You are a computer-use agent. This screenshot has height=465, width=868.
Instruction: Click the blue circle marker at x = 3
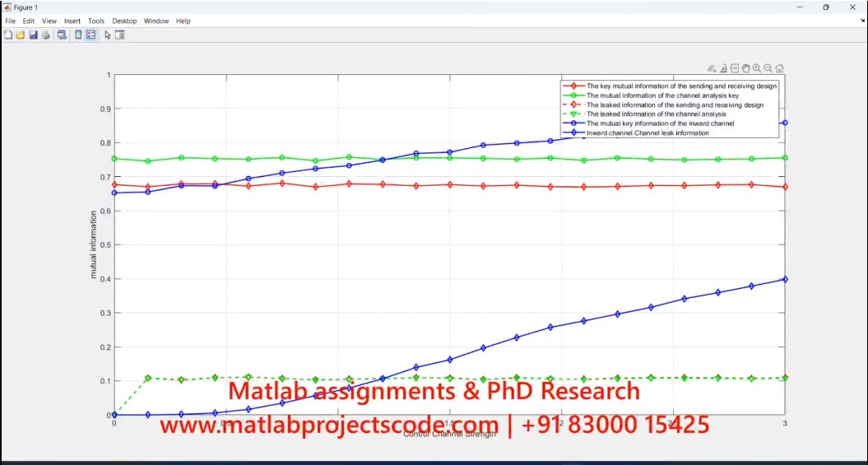785,123
